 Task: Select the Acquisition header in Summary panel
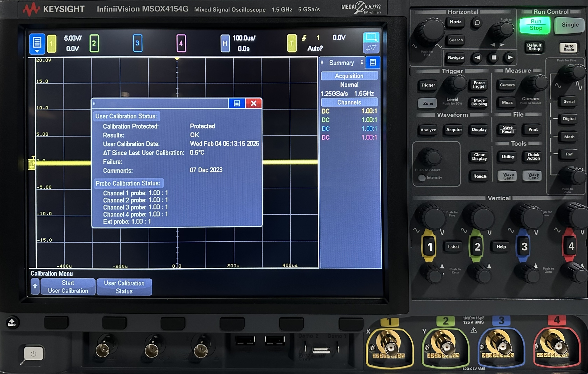349,76
